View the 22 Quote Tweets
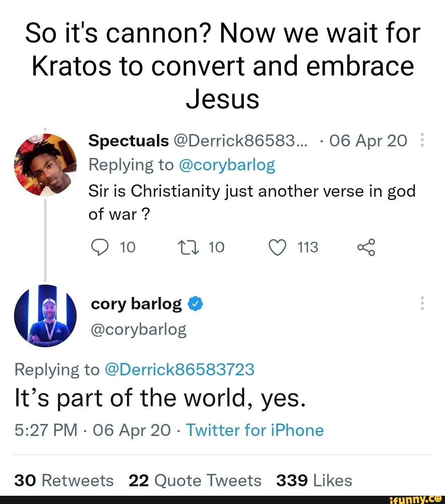 pyautogui.click(x=195, y=480)
